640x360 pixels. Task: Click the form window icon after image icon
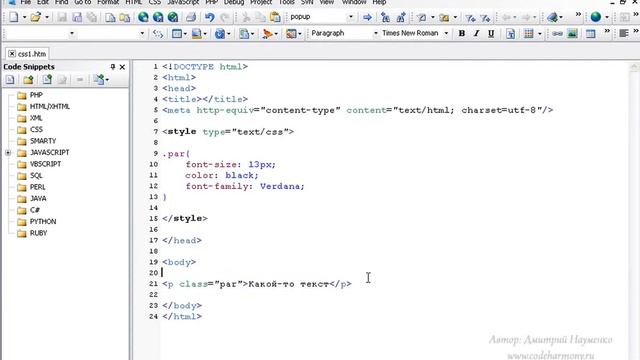pos(590,33)
